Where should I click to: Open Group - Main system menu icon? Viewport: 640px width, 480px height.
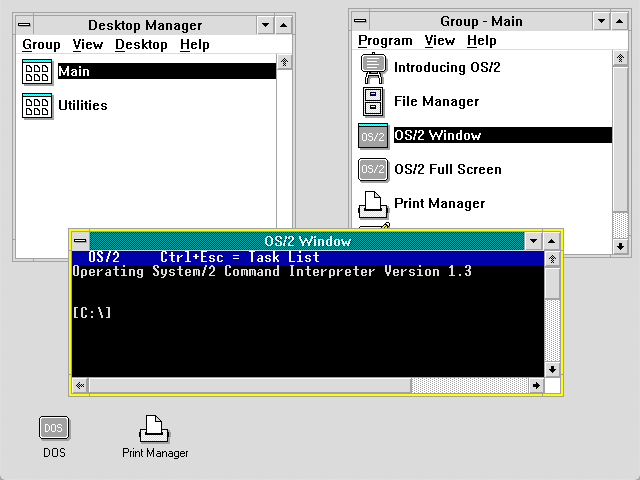coord(360,21)
